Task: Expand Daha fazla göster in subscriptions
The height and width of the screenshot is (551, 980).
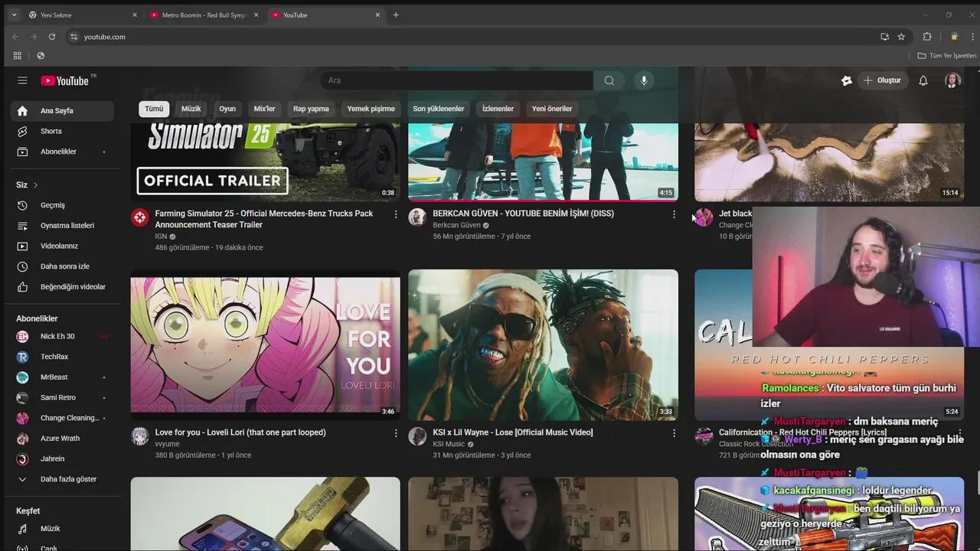Action: (x=62, y=479)
